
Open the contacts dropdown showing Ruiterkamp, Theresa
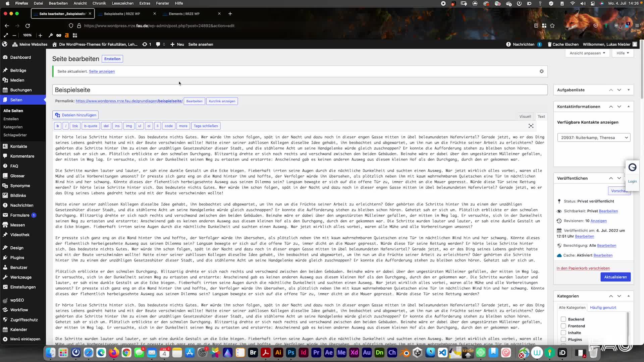[x=593, y=137]
